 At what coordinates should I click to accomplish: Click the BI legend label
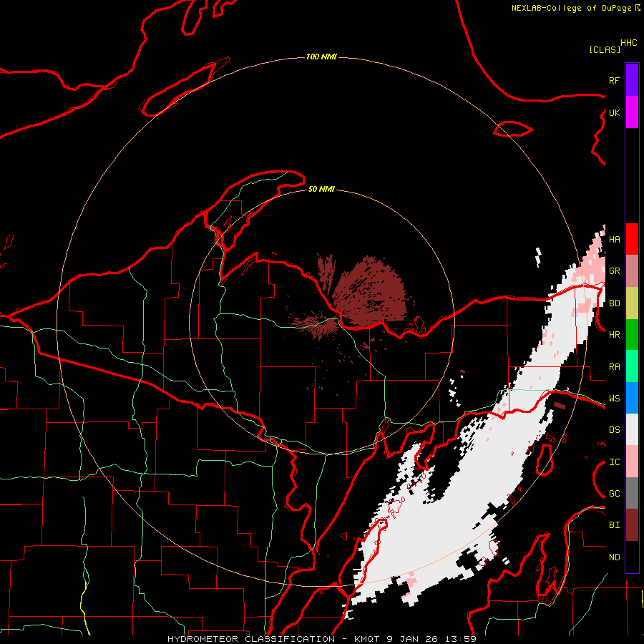(x=614, y=525)
